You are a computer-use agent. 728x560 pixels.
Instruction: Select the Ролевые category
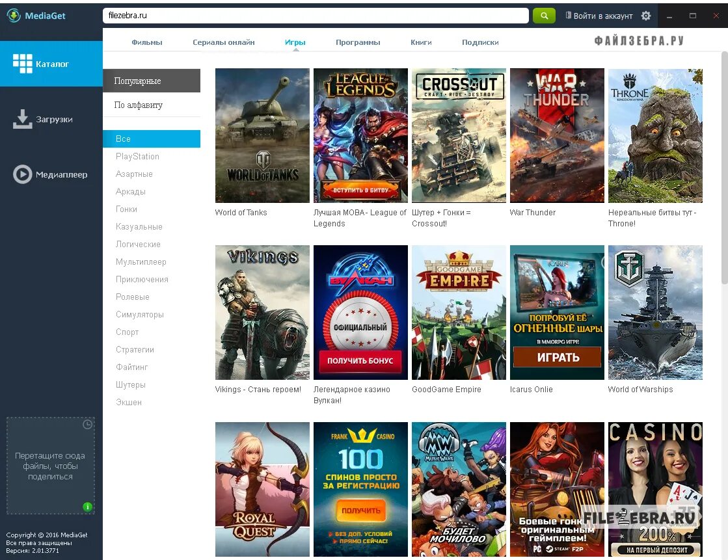[x=132, y=297]
